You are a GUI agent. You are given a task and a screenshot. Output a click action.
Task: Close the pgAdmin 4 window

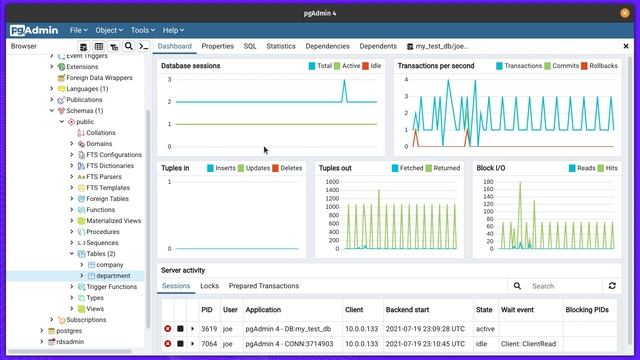coord(624,13)
